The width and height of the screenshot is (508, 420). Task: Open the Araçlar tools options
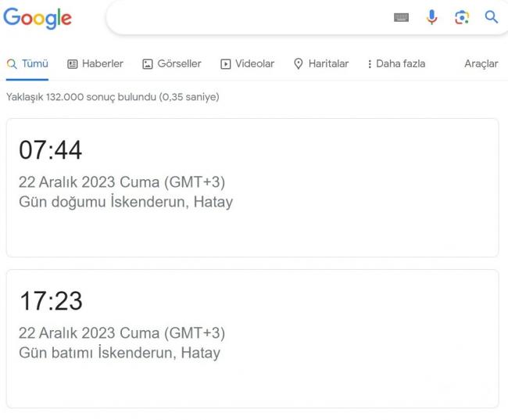(481, 63)
